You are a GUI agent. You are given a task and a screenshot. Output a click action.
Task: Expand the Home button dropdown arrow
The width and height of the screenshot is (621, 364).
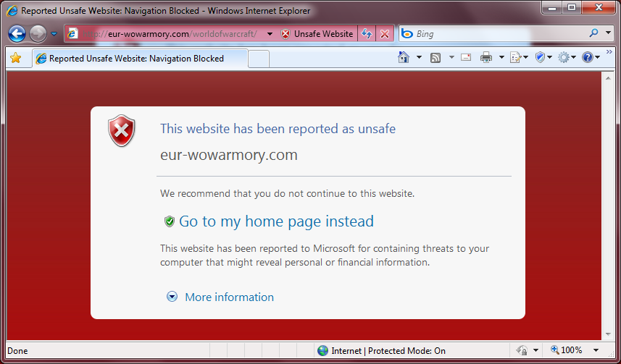(419, 58)
